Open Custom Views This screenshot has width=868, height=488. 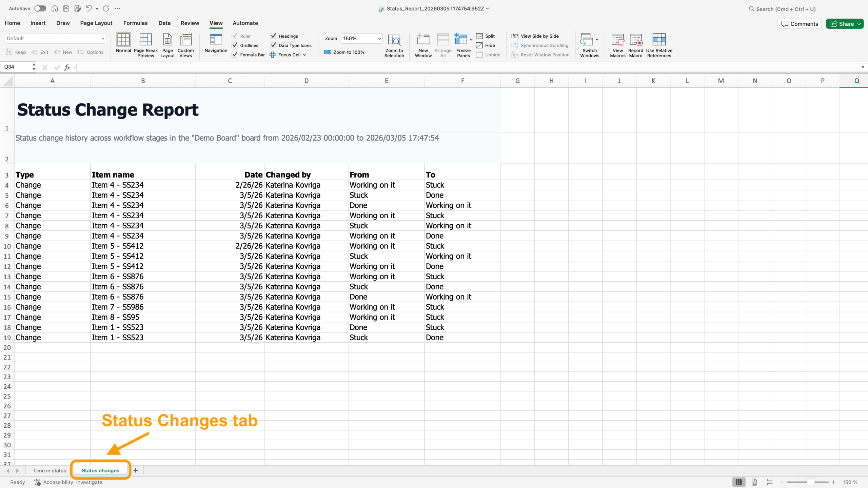185,45
